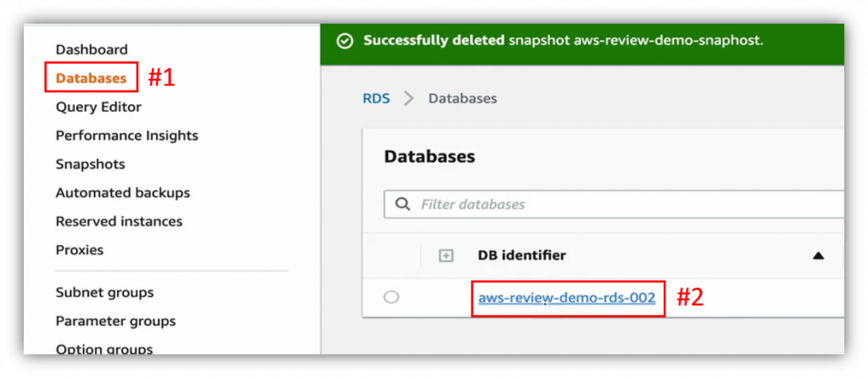Open Query Editor from sidebar
Viewport: 868px width, 378px height.
(98, 107)
